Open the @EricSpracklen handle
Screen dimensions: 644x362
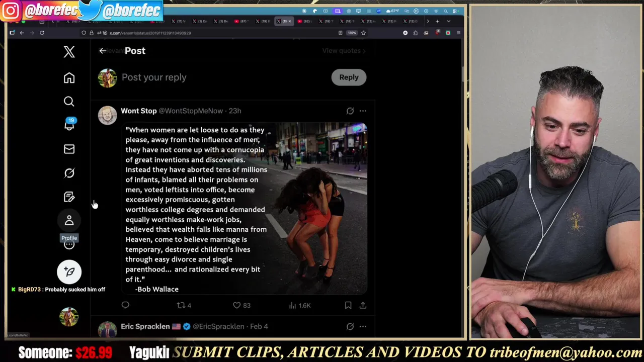coord(218,326)
